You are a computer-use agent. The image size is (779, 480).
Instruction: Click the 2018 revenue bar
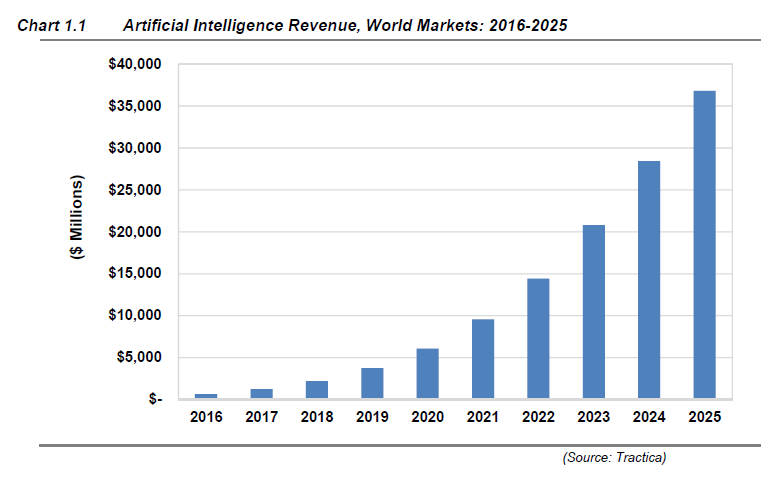click(x=317, y=390)
